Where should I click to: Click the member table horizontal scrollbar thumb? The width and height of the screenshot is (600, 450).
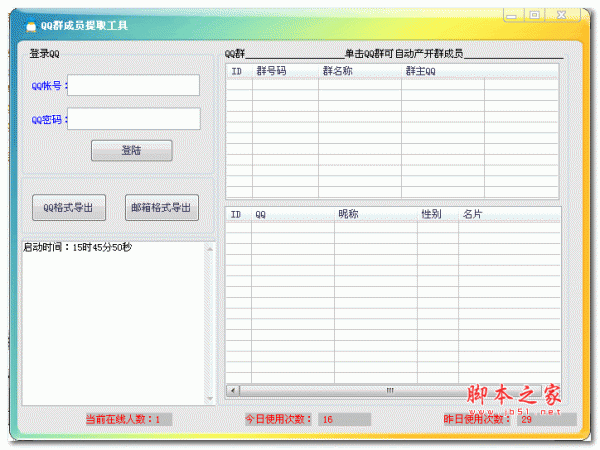[390, 391]
